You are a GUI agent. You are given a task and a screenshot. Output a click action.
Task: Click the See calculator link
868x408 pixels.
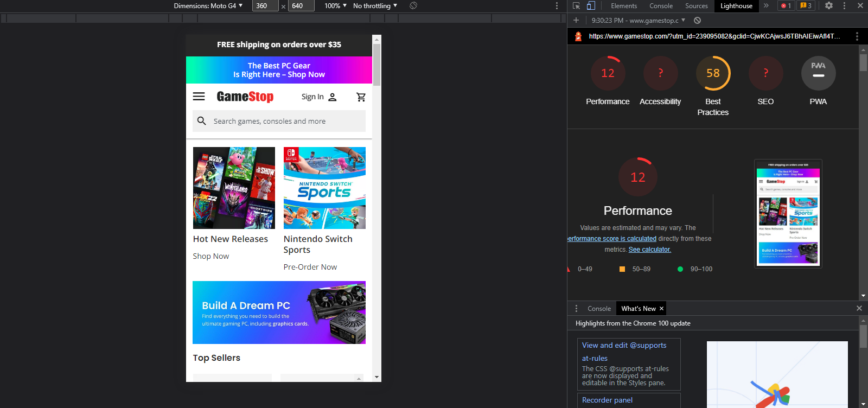[x=649, y=250]
